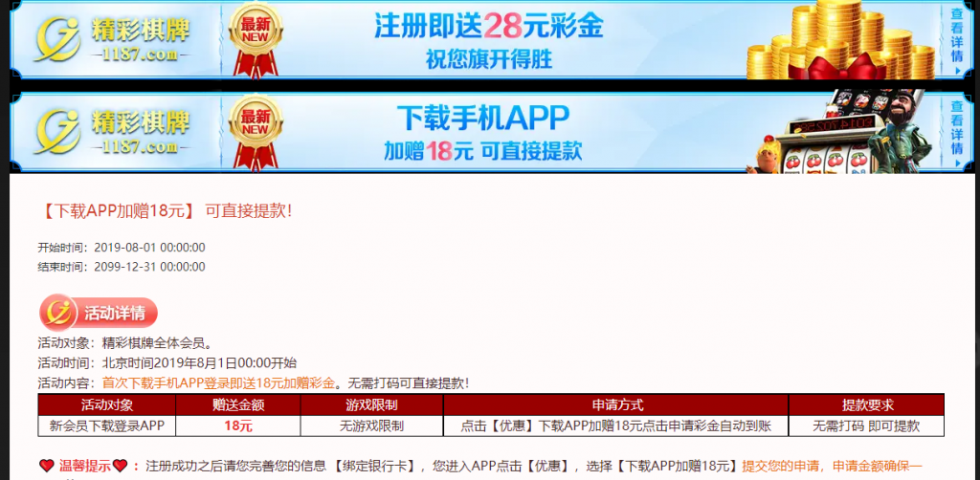The width and height of the screenshot is (980, 480).
Task: Click the 游戏限制 table header cell
Action: click(x=372, y=405)
